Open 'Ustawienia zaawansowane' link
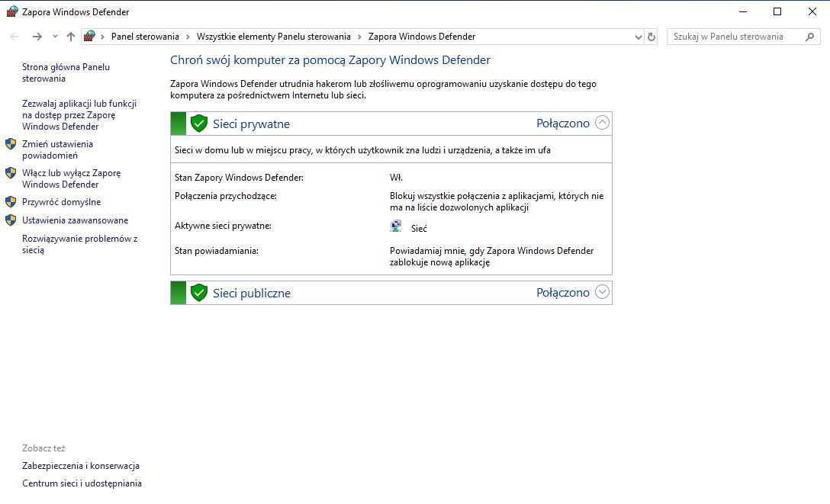 coord(76,220)
